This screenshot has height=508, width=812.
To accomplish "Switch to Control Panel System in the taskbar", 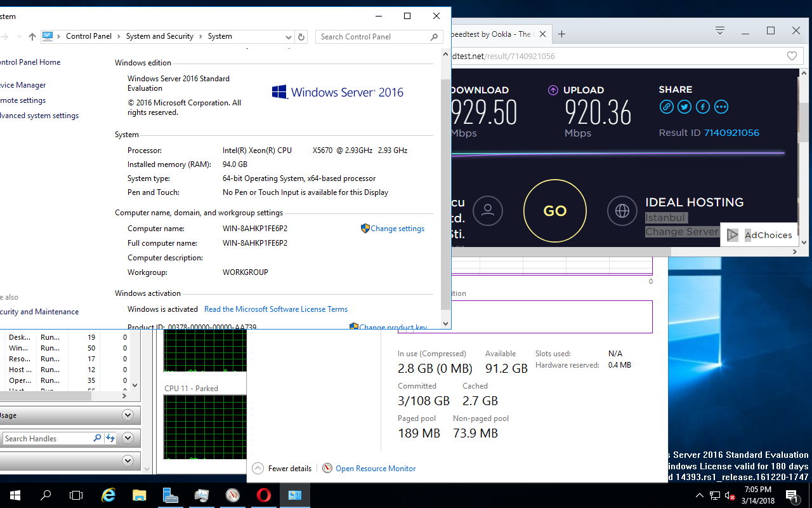I will pos(295,495).
